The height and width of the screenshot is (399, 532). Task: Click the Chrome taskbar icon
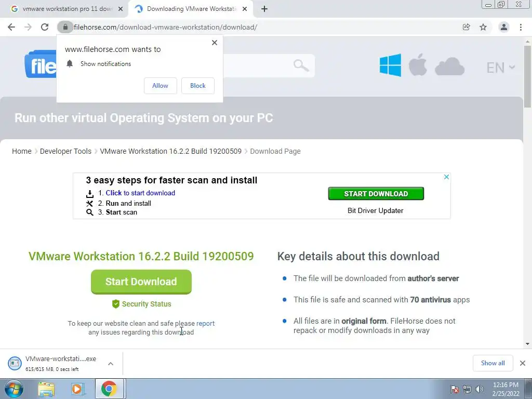(x=109, y=389)
